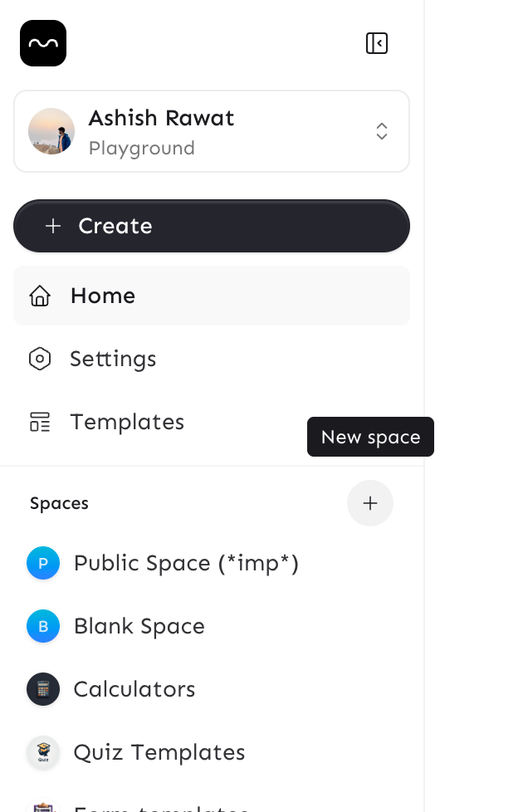Screen dimensions: 528x812
Task: Go to Home
Action: [x=103, y=296]
